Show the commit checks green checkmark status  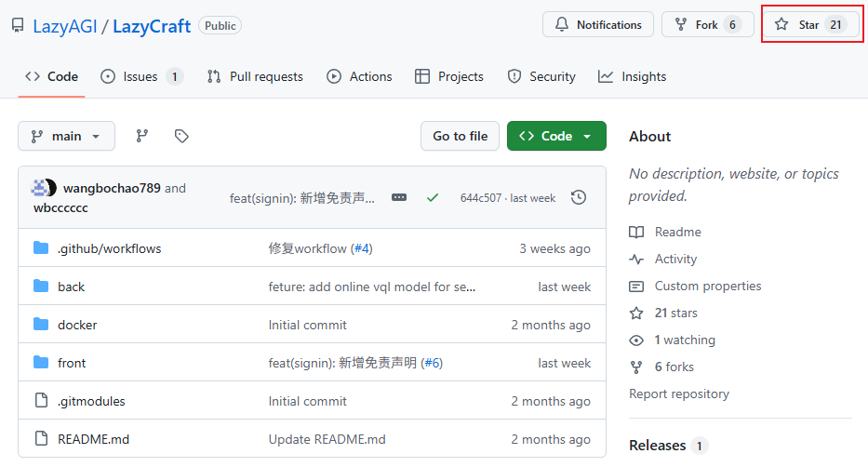click(x=433, y=197)
